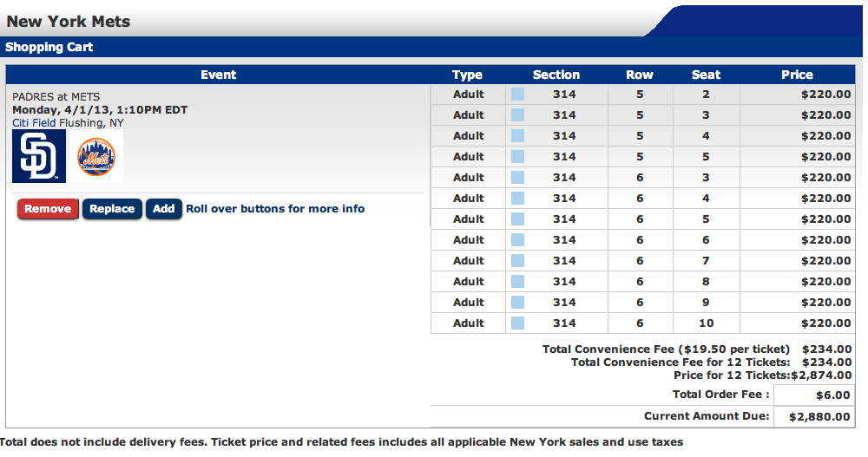Click section swatch for row 6 seat 3
Viewport: 868px width, 457px height.
pyautogui.click(x=517, y=178)
